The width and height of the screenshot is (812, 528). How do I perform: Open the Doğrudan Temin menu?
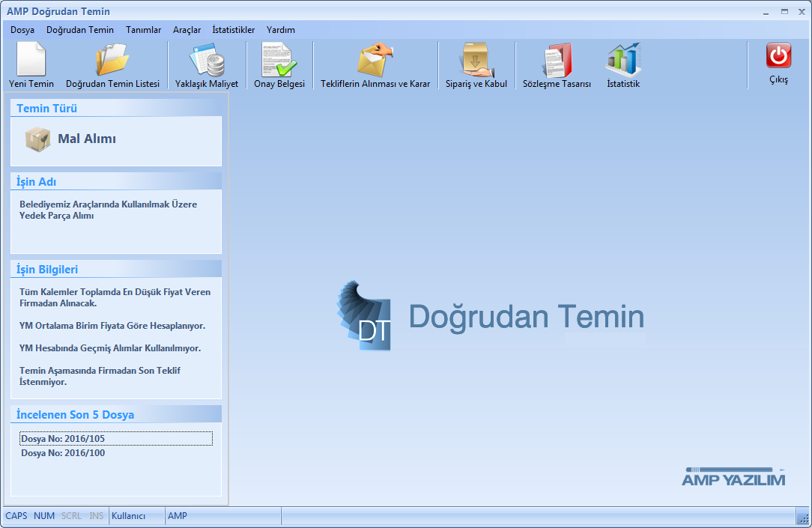[x=80, y=30]
